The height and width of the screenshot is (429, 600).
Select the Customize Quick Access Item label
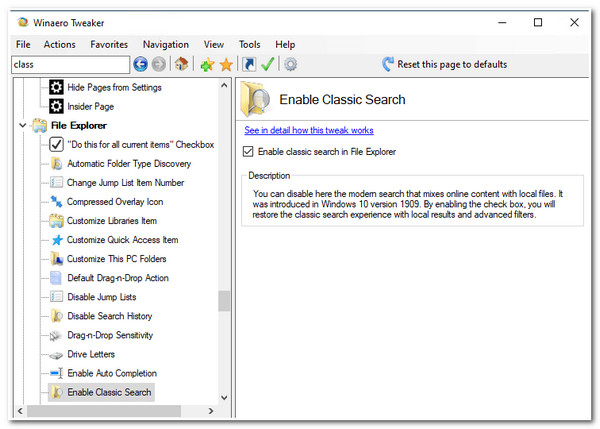click(x=122, y=240)
